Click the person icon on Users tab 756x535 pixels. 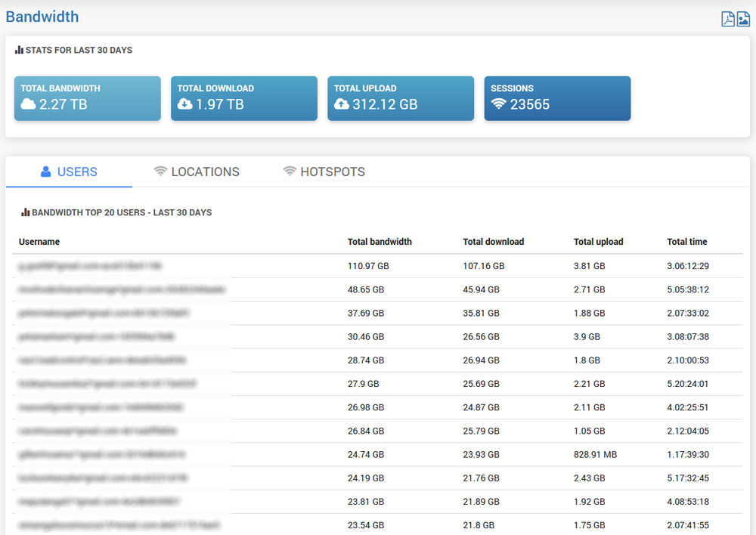[x=45, y=172]
